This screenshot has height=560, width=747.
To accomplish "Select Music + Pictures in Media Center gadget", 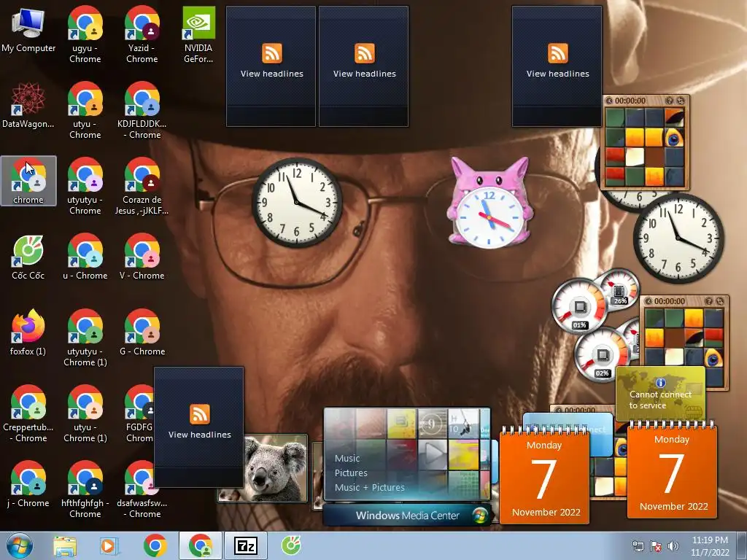I will point(369,488).
